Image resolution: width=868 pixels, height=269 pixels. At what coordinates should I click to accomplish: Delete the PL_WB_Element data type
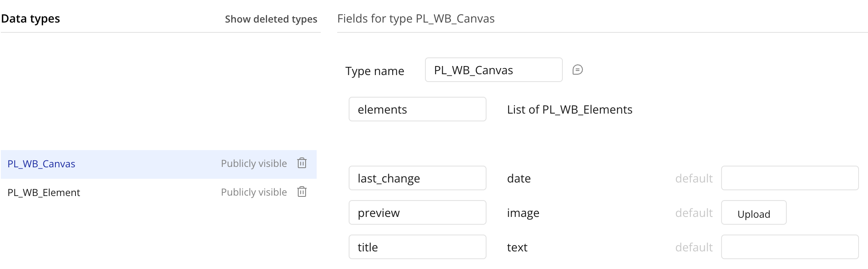302,192
